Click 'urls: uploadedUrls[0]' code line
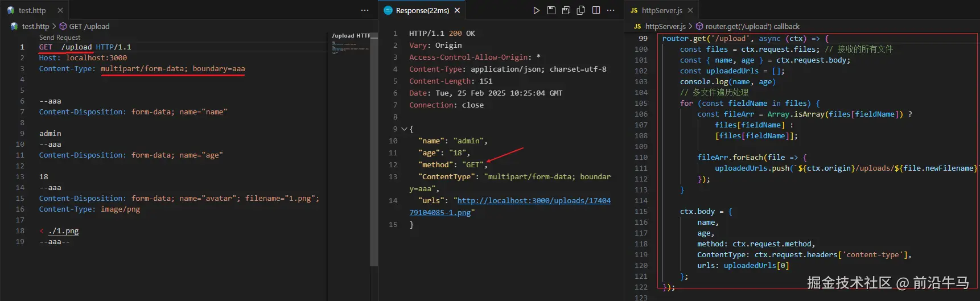The width and height of the screenshot is (980, 301). pos(743,265)
